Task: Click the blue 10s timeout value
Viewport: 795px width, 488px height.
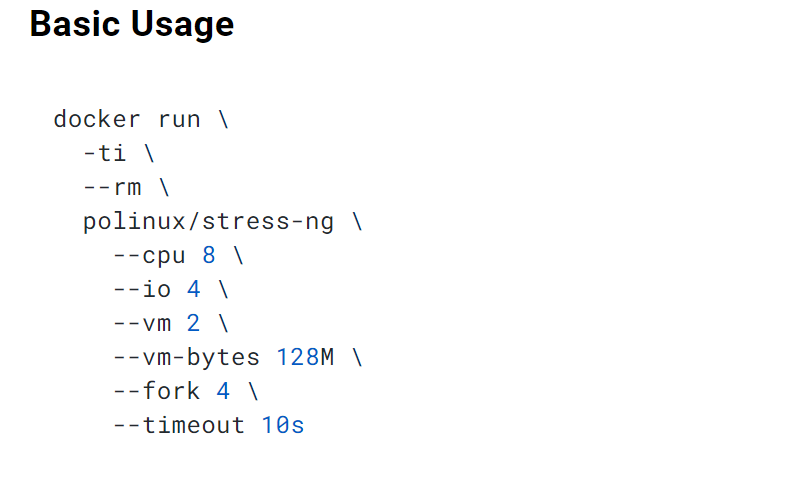Action: [x=283, y=425]
